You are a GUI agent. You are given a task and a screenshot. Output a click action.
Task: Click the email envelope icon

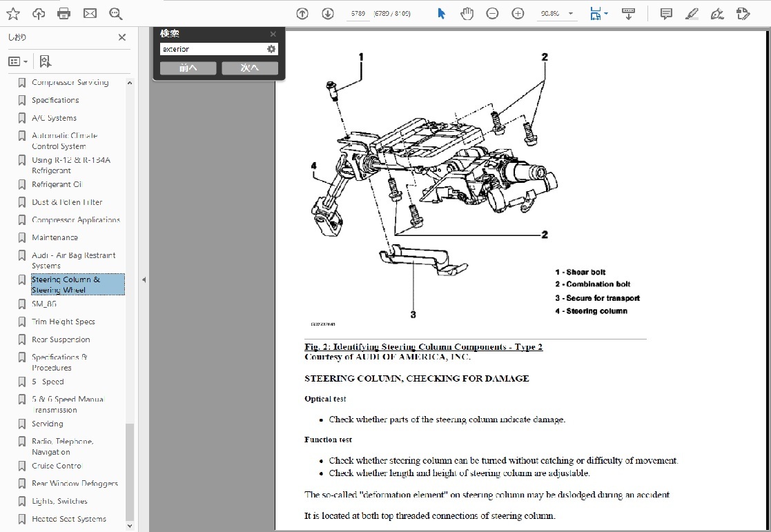[x=90, y=13]
